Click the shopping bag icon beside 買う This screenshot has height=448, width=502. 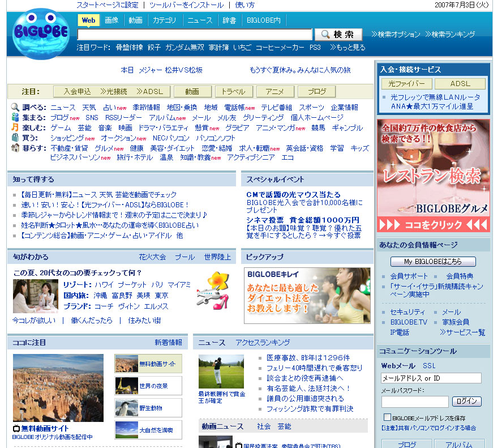15,138
